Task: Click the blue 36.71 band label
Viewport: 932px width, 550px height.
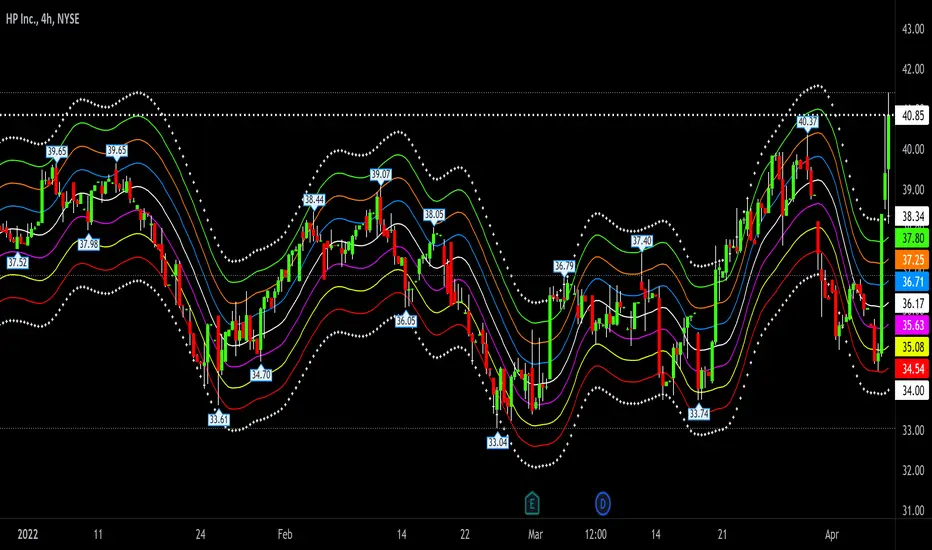Action: coord(912,282)
